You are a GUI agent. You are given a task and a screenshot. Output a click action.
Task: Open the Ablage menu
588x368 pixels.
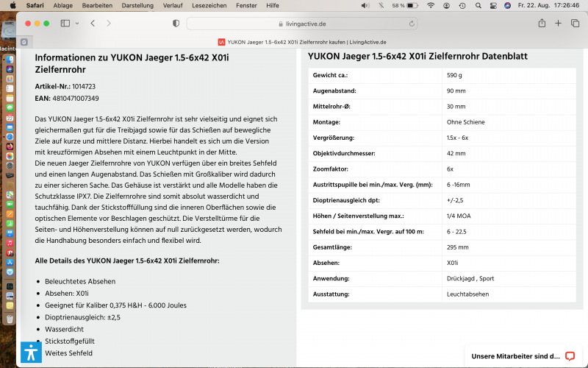coord(63,5)
